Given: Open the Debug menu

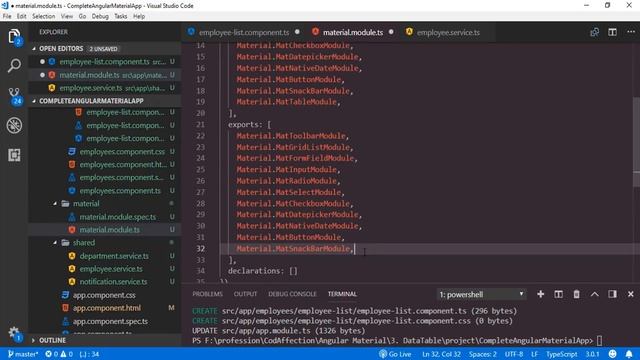Looking at the screenshot, I should pos(100,16).
